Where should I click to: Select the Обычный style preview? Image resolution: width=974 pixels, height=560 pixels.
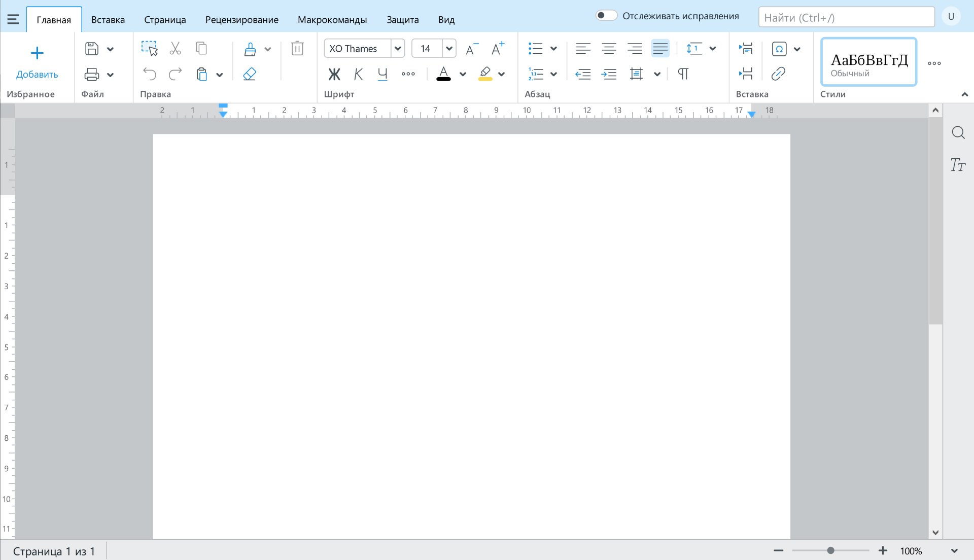(868, 62)
